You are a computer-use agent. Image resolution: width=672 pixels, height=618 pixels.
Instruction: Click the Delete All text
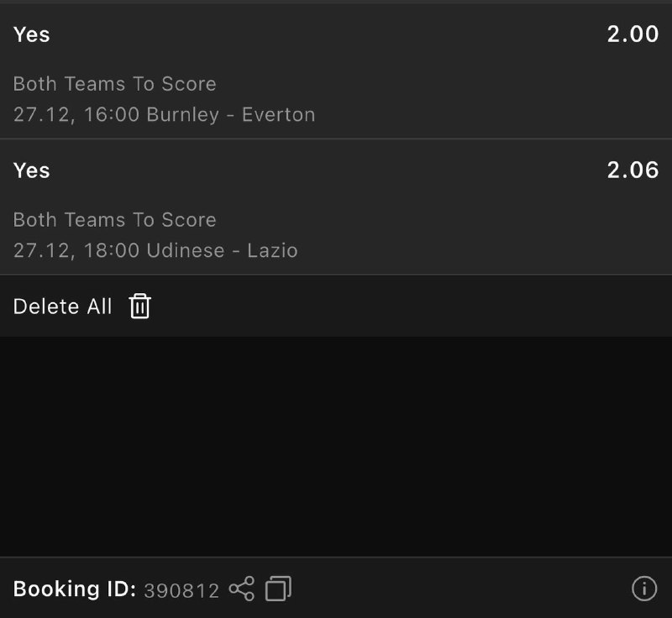[x=62, y=306]
